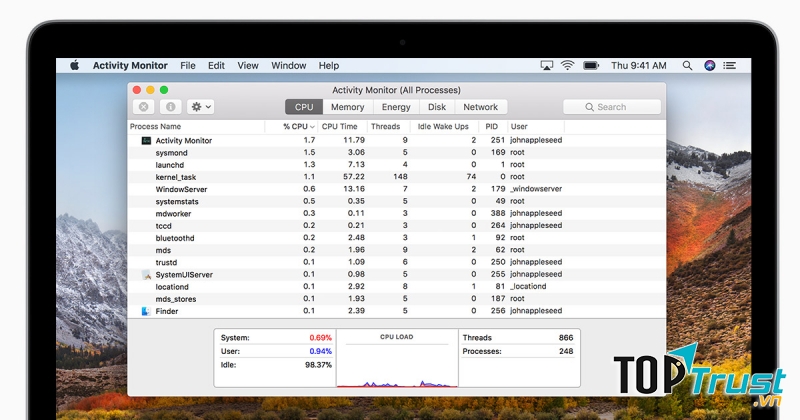This screenshot has height=420, width=800.
Task: Select the tccd process row
Action: click(x=396, y=226)
